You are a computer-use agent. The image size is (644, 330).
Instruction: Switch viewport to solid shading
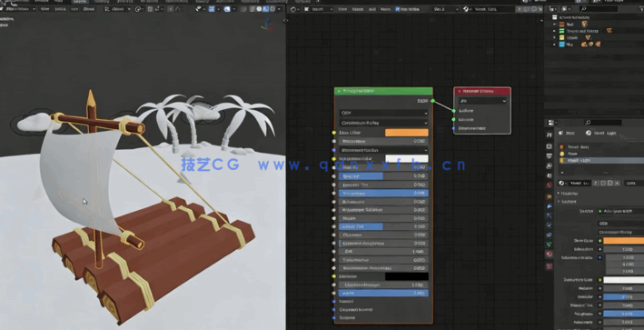pos(259,9)
